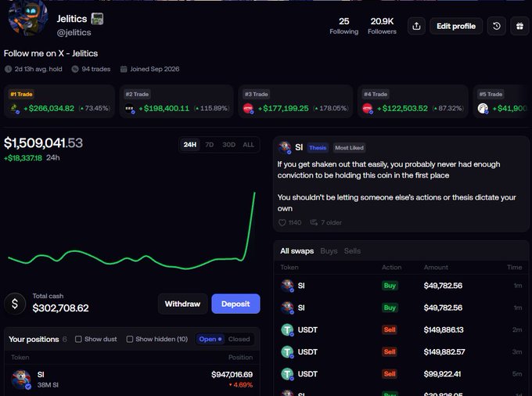Viewport: 532px width, 396px height.
Task: Click the USDT $149,886.13 Sell badge
Action: [390, 329]
